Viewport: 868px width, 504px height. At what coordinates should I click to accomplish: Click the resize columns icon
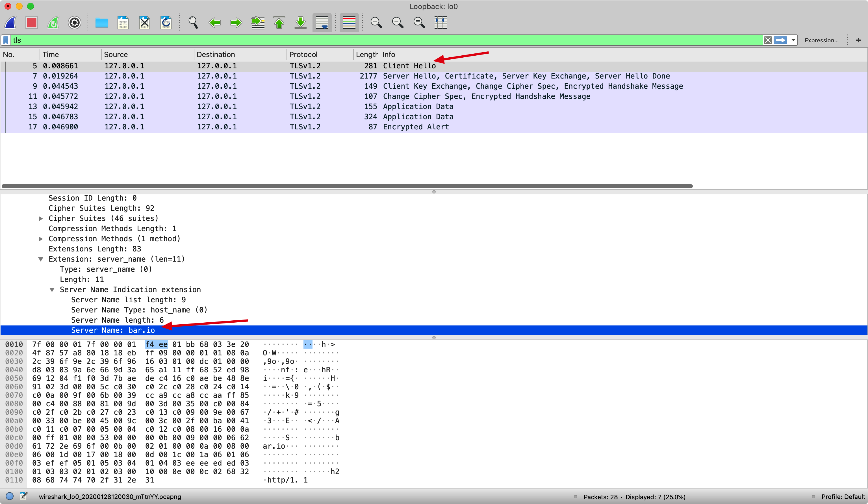[x=440, y=23]
